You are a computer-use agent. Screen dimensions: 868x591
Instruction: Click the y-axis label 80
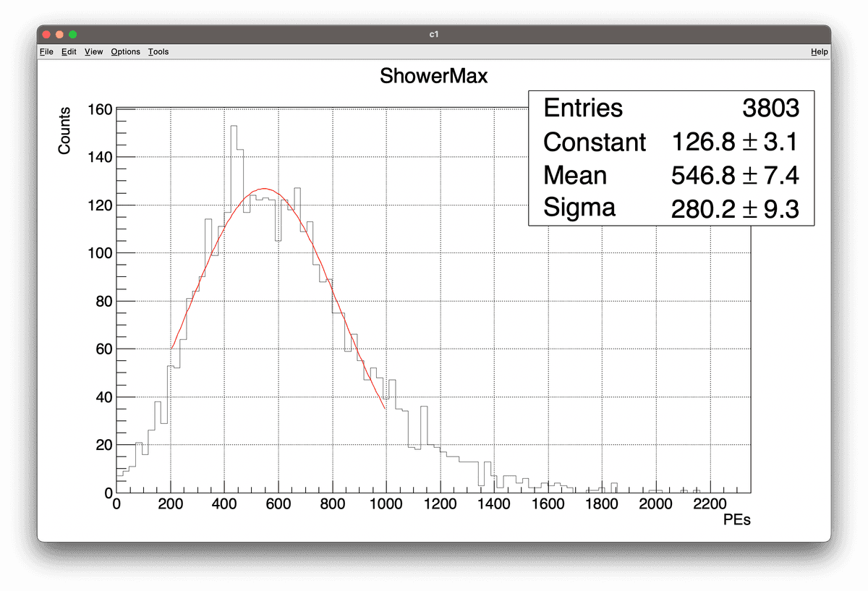tap(104, 301)
